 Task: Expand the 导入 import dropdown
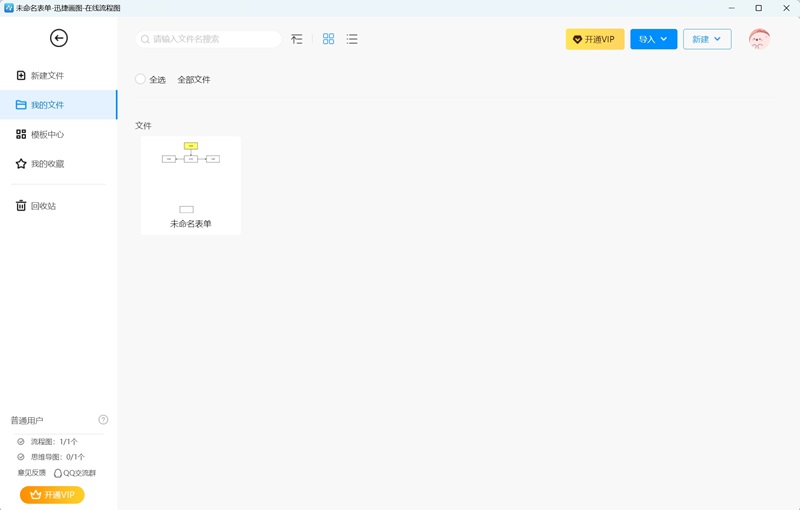click(x=654, y=39)
